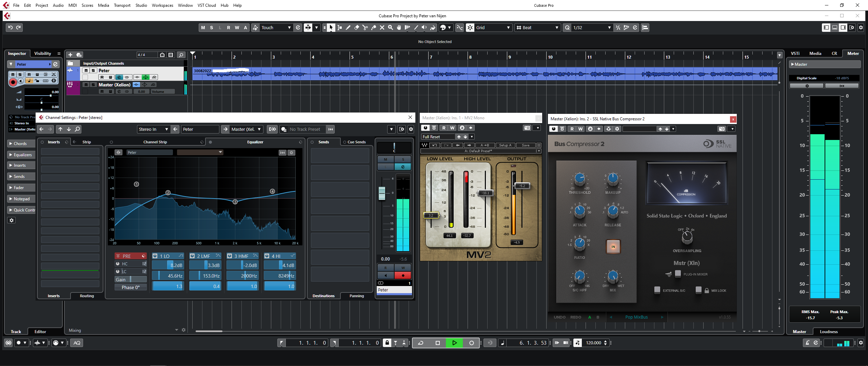The width and height of the screenshot is (868, 366).
Task: Expand the Equalizers inspector section
Action: [21, 155]
